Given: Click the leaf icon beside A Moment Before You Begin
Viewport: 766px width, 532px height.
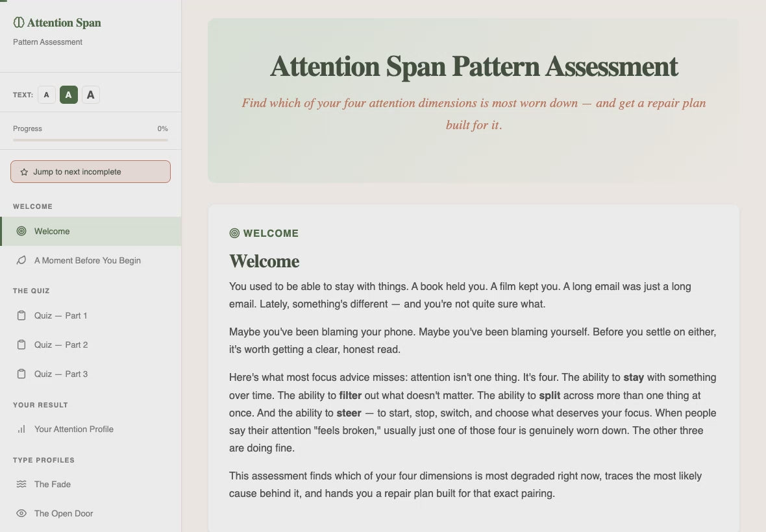Looking at the screenshot, I should click(21, 261).
